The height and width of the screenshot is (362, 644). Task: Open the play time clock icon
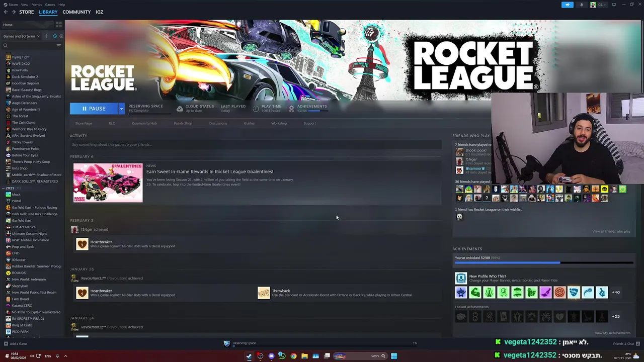tap(256, 108)
